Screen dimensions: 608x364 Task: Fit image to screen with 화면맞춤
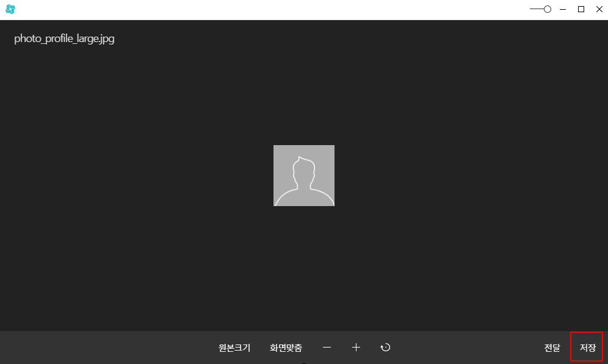point(286,348)
